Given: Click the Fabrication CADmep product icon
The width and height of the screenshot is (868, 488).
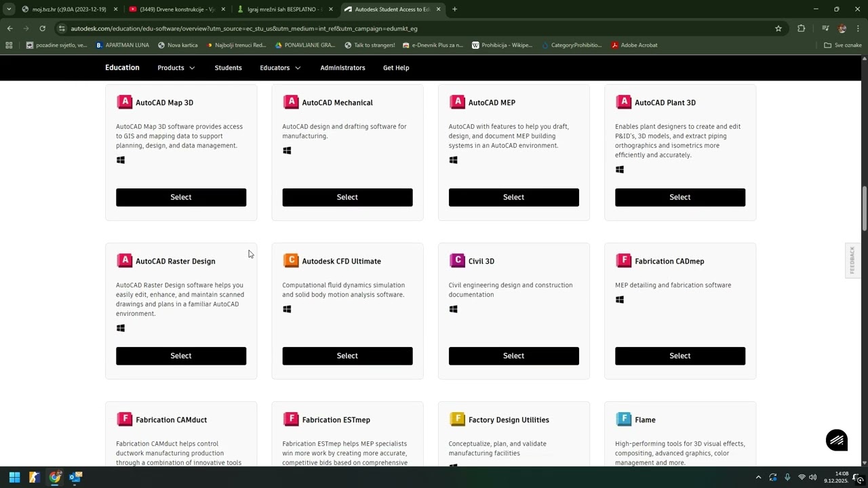Looking at the screenshot, I should (x=623, y=261).
